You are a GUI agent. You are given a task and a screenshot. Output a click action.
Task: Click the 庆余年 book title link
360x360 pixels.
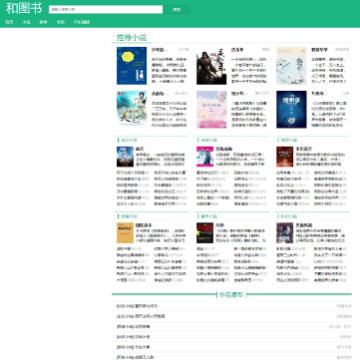click(237, 50)
